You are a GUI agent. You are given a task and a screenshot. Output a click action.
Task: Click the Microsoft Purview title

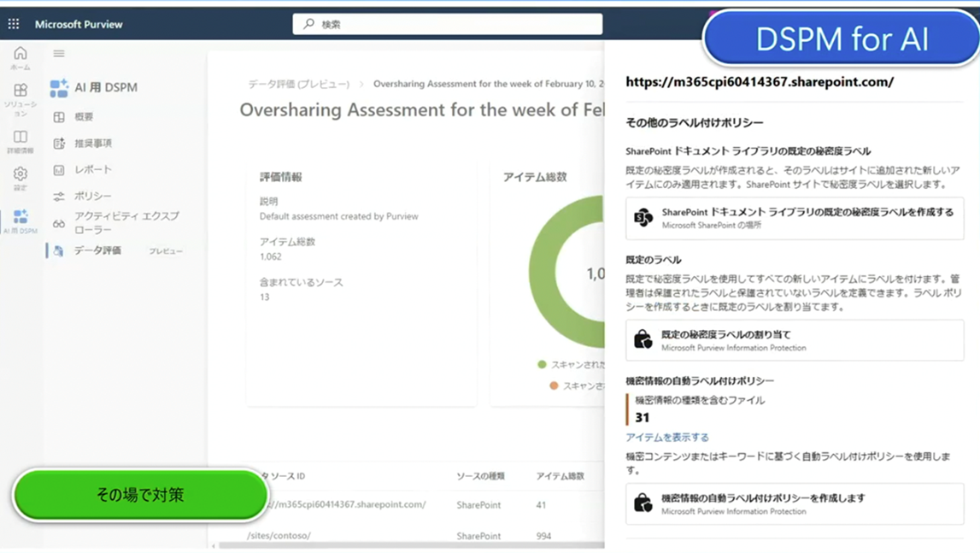tap(79, 24)
